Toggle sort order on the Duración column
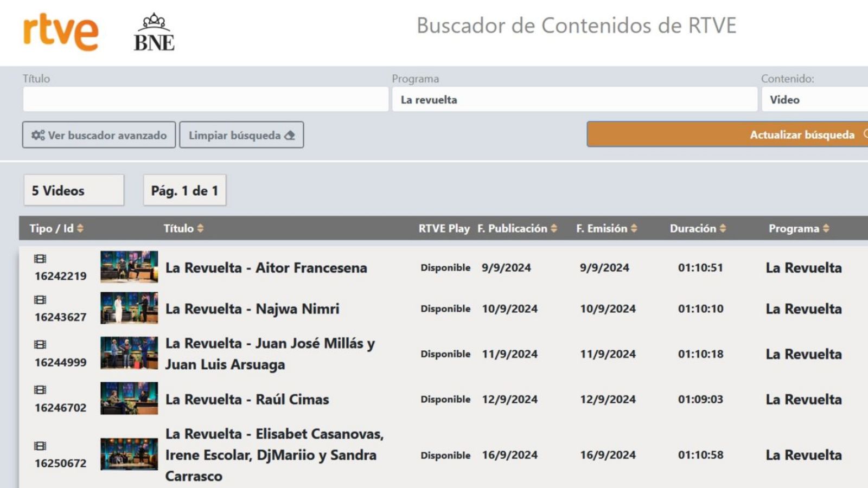Image resolution: width=868 pixels, height=488 pixels. 724,228
